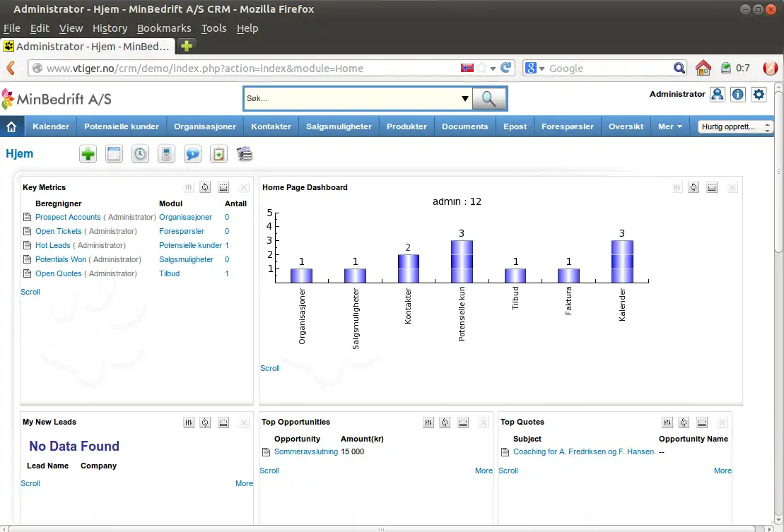This screenshot has width=784, height=532.
Task: Click the downloads icon showing 0:7
Action: tap(725, 68)
